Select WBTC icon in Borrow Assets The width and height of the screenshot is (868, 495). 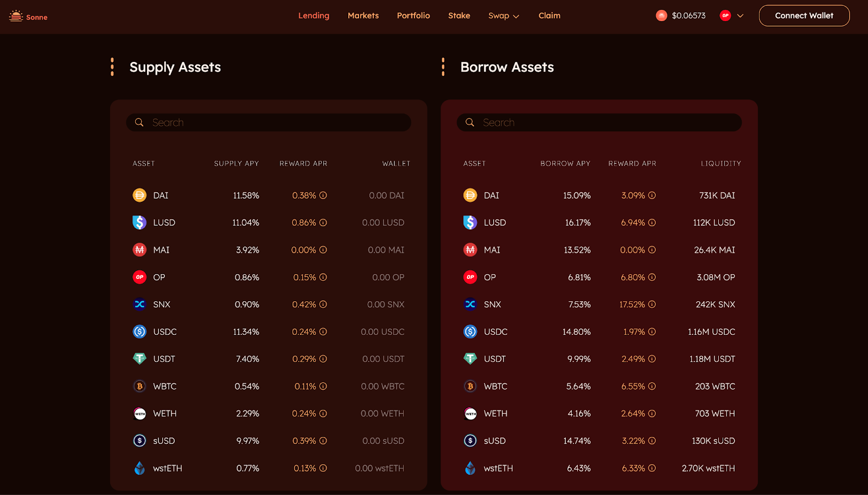coord(470,386)
